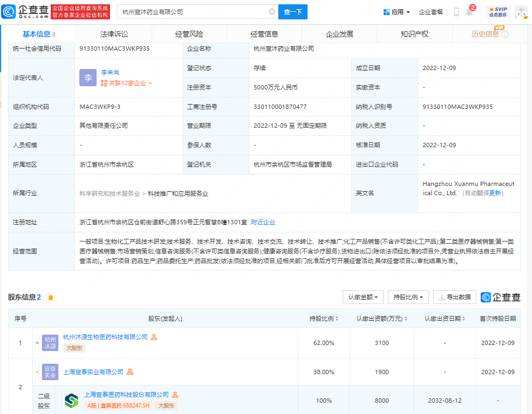Click 上海宣泰医药 green company logo
Screen dimensions: 532x414
point(71,401)
